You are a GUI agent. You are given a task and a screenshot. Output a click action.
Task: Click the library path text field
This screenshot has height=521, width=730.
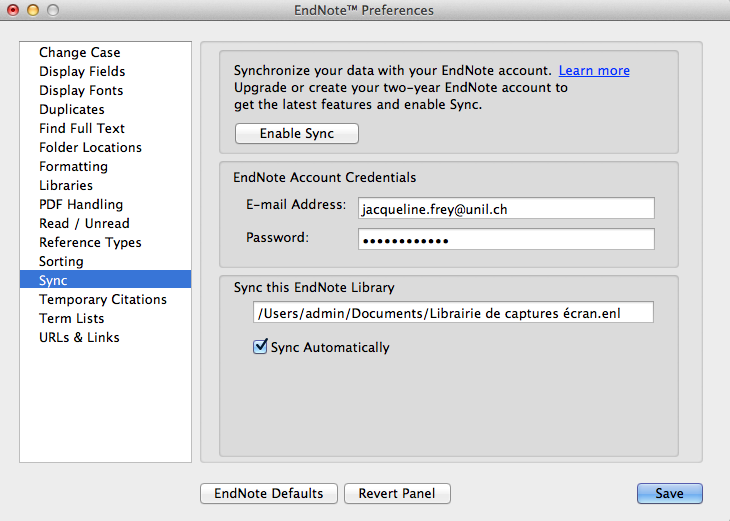453,313
